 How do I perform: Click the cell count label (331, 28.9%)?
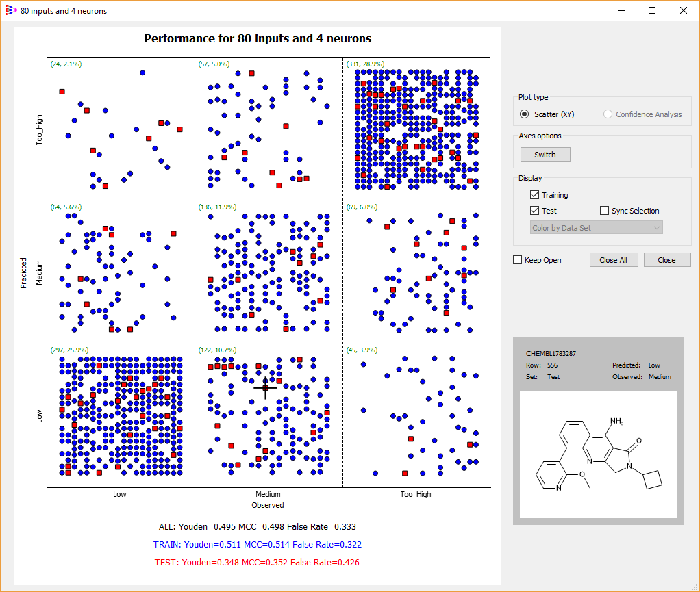tap(365, 64)
